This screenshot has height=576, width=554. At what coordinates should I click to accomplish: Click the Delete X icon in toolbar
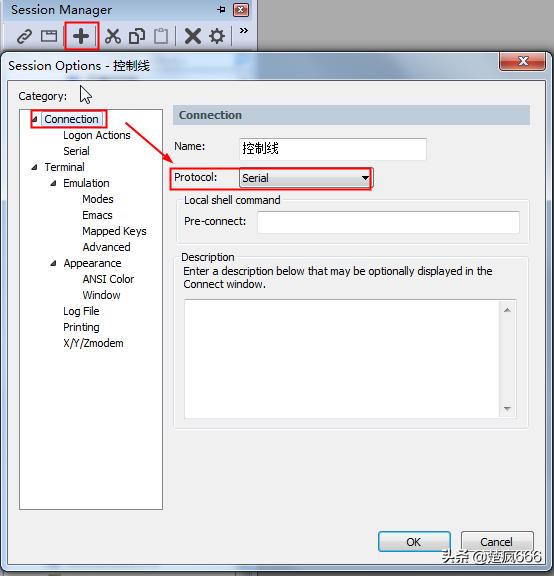pos(193,36)
